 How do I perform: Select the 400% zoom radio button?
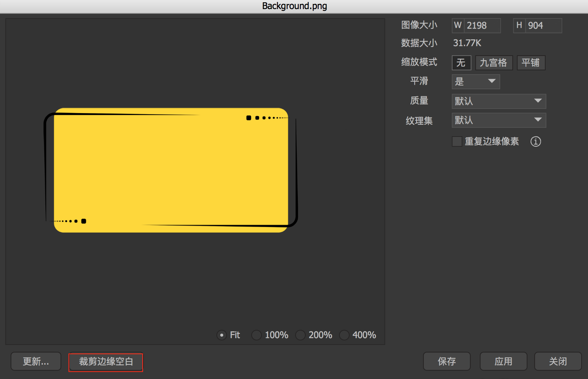344,335
